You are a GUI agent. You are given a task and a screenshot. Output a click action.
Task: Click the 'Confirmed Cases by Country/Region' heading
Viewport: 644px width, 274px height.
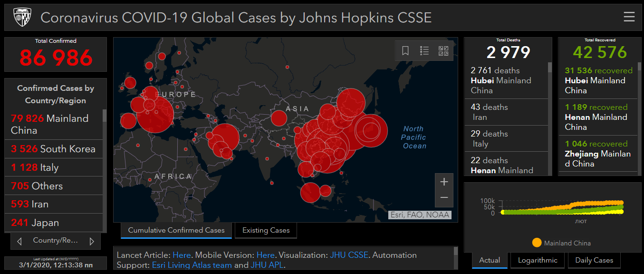[56, 94]
